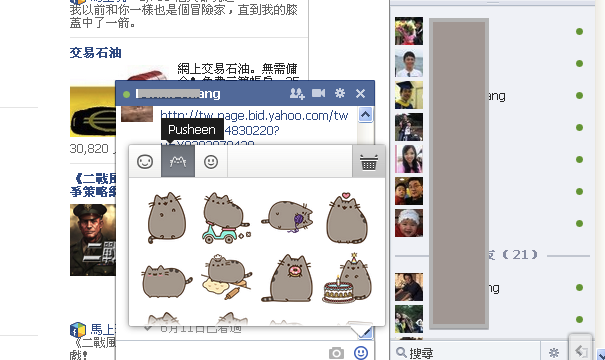Send Pusheen rolling dough sticker
This screenshot has width=605, height=360.
pos(226,277)
